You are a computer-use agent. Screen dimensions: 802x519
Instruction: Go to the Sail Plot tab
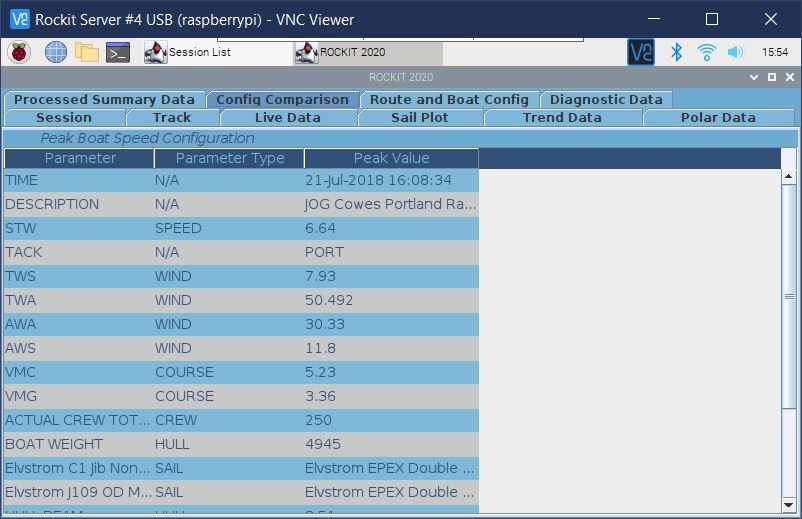420,117
